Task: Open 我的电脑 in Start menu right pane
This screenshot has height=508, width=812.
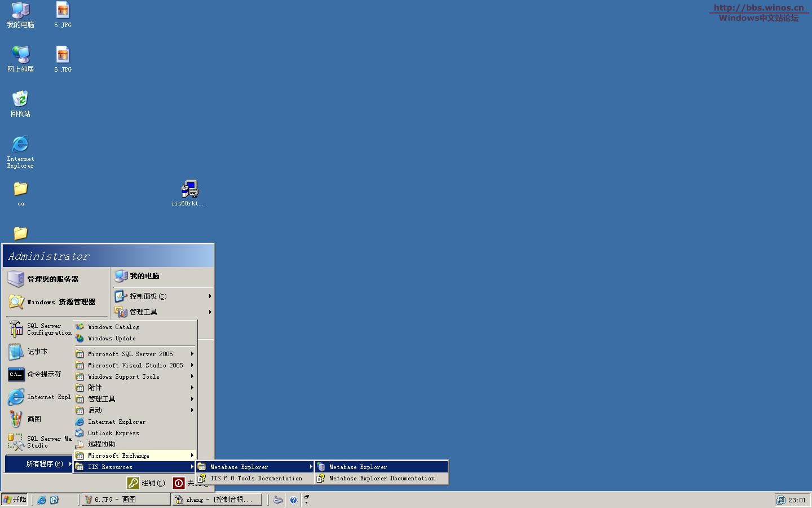Action: click(x=162, y=276)
